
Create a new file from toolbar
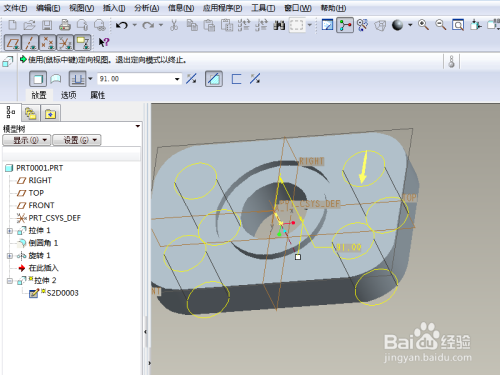click(12, 25)
